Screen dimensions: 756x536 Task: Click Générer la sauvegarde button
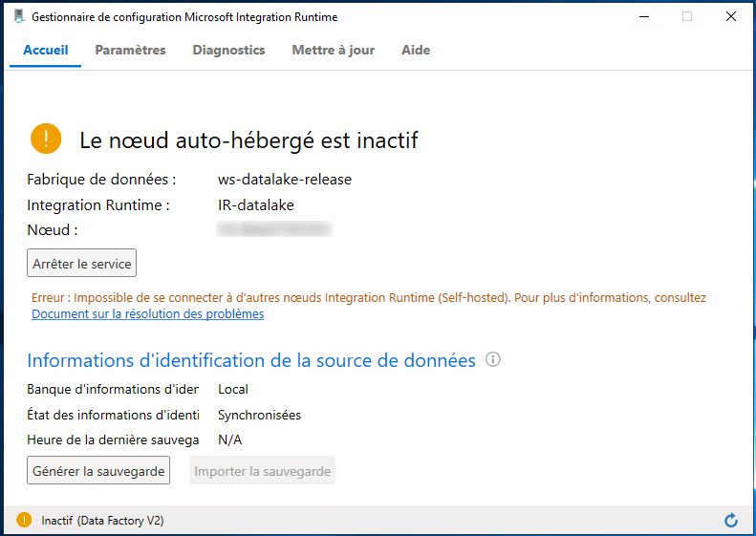coord(98,470)
